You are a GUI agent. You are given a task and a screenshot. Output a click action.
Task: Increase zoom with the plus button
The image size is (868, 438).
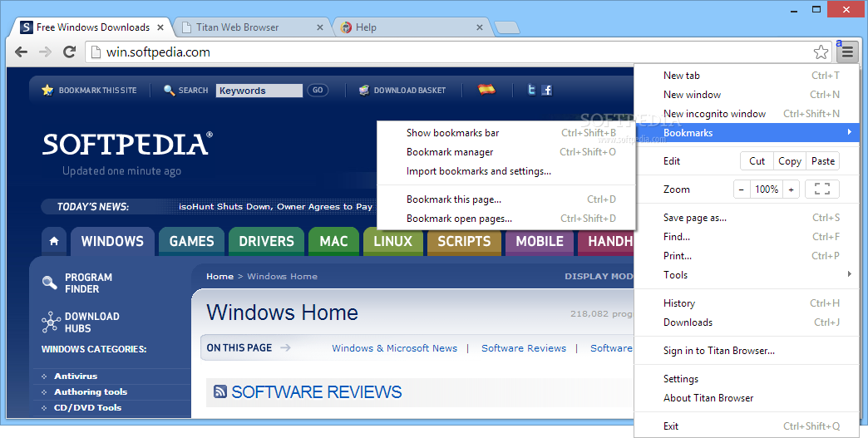tap(791, 189)
